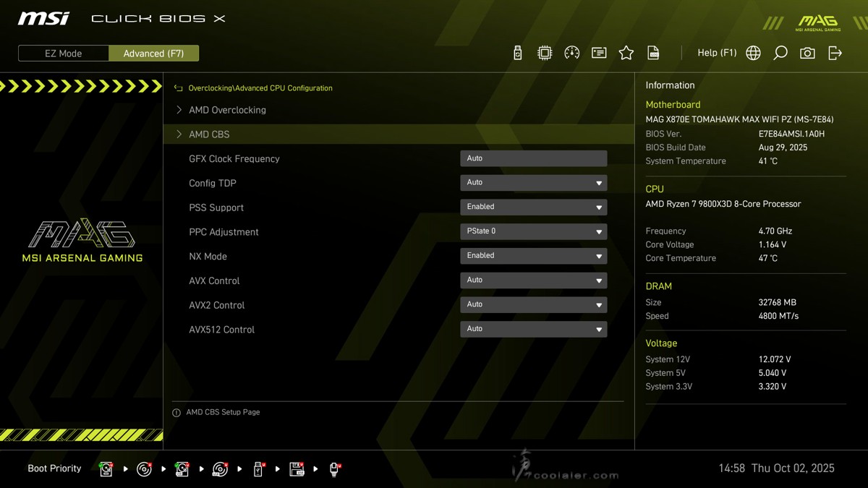The image size is (868, 488).
Task: Click the NX Mode setting label
Action: pos(208,257)
